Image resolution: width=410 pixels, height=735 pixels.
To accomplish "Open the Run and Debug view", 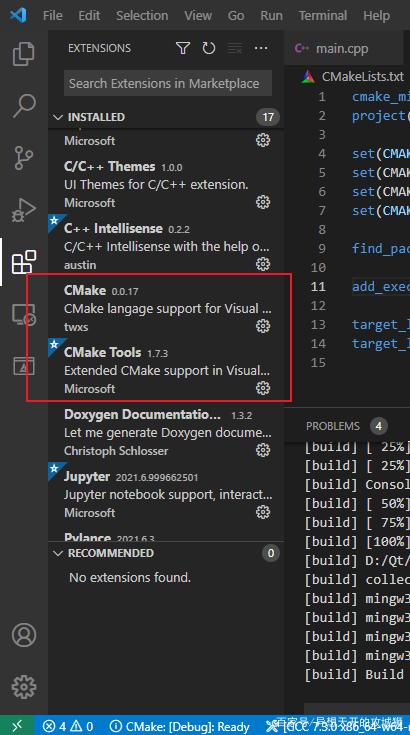I will point(23,210).
